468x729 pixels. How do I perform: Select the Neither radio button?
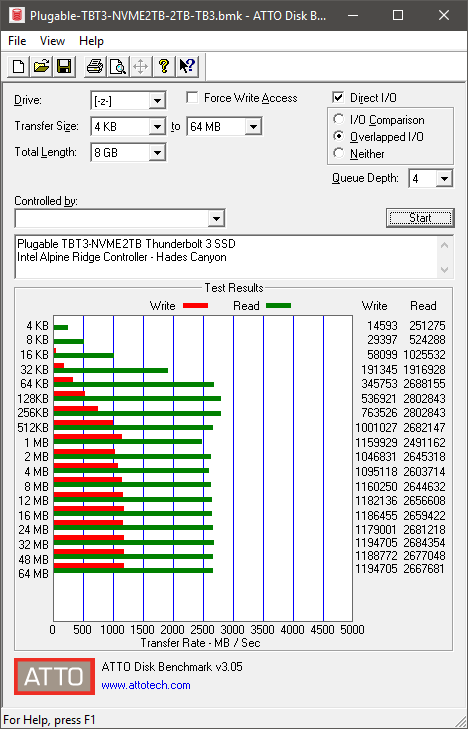[338, 153]
